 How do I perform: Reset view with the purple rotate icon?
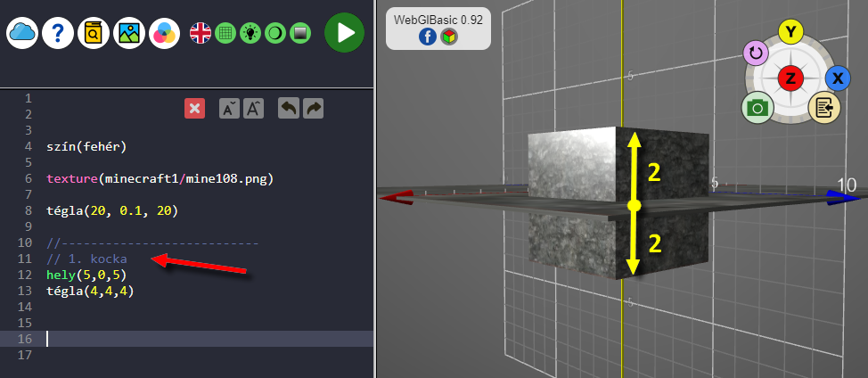756,53
